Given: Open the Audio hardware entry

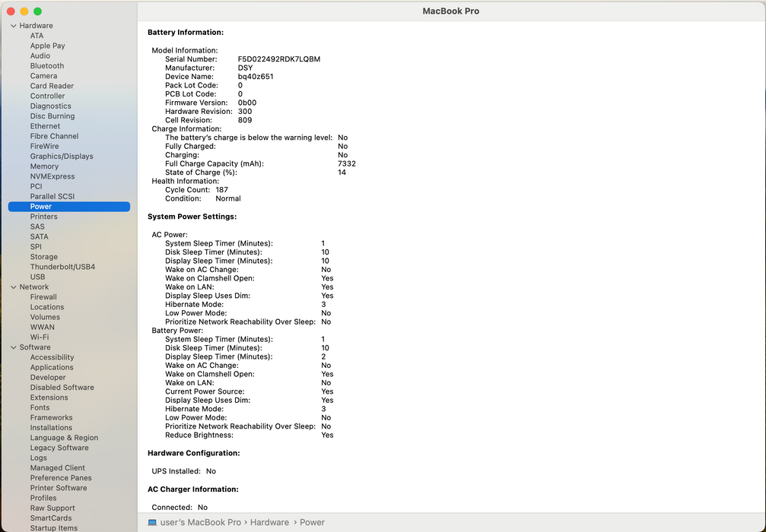Looking at the screenshot, I should pos(40,55).
